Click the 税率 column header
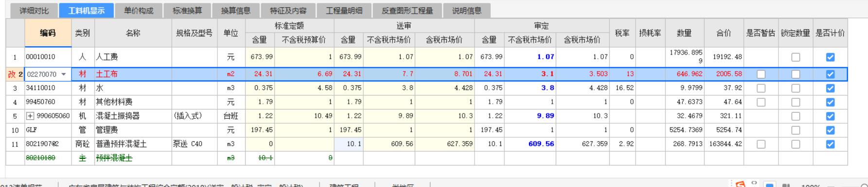The image size is (868, 187). (x=622, y=33)
